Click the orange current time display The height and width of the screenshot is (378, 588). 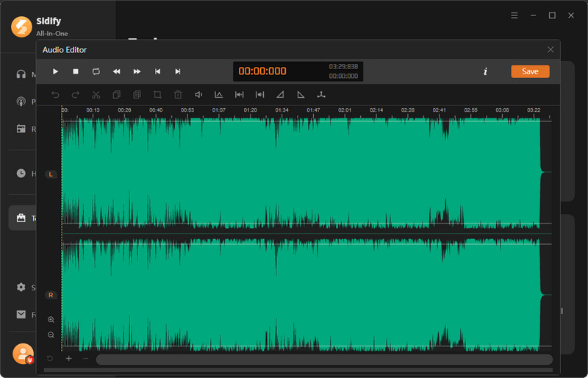tap(262, 71)
